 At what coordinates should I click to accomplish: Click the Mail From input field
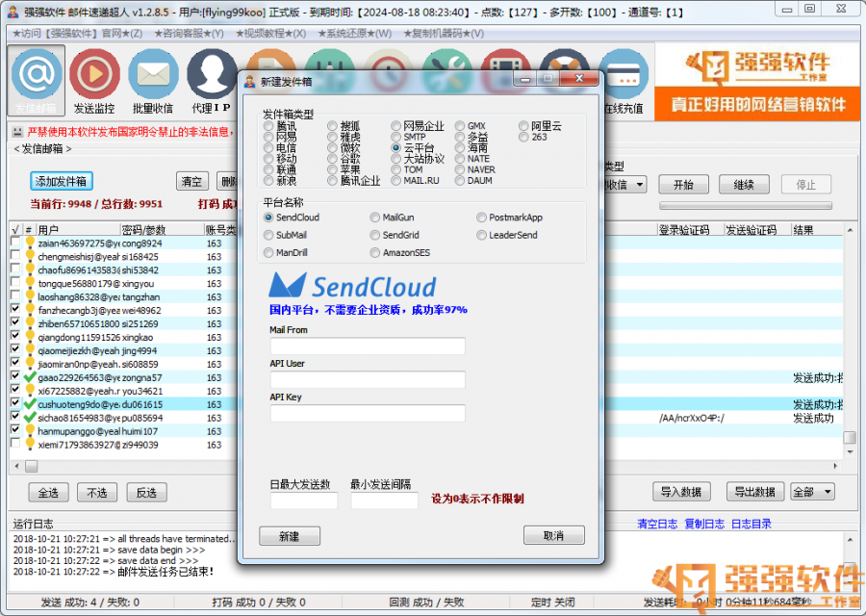click(x=368, y=346)
